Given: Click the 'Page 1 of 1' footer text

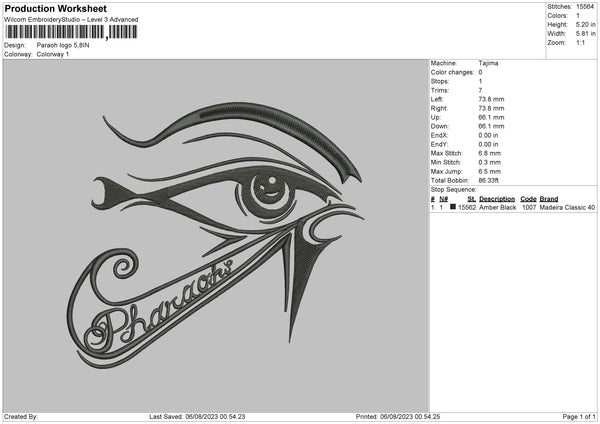Looking at the screenshot, I should tap(579, 417).
